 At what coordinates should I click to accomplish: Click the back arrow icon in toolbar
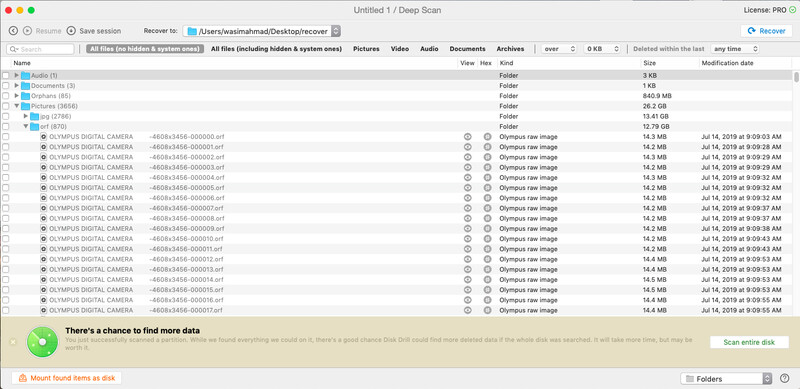[13, 31]
